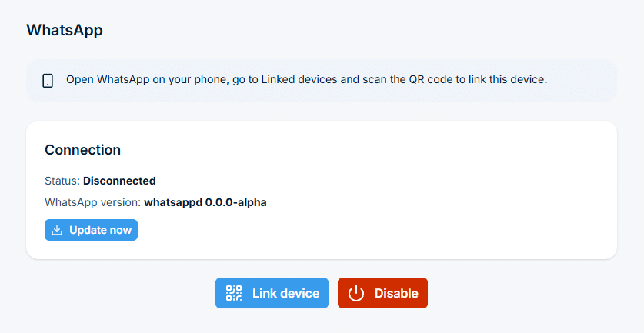This screenshot has height=333, width=644.
Task: Click the "Status:" label text
Action: point(62,181)
